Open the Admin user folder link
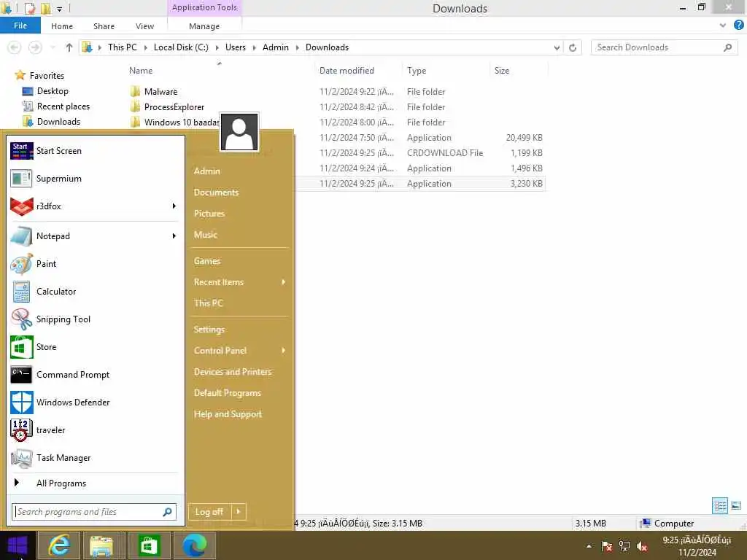 (206, 171)
